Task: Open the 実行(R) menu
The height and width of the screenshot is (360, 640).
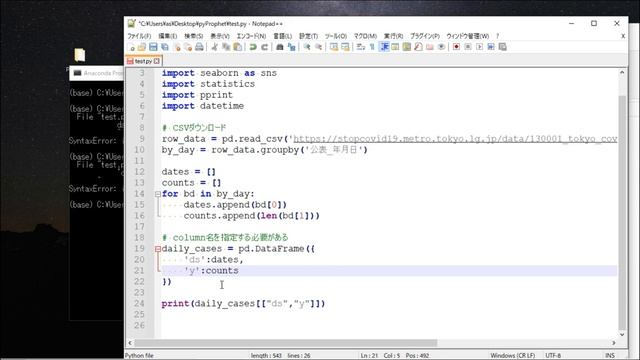Action: (x=393, y=36)
